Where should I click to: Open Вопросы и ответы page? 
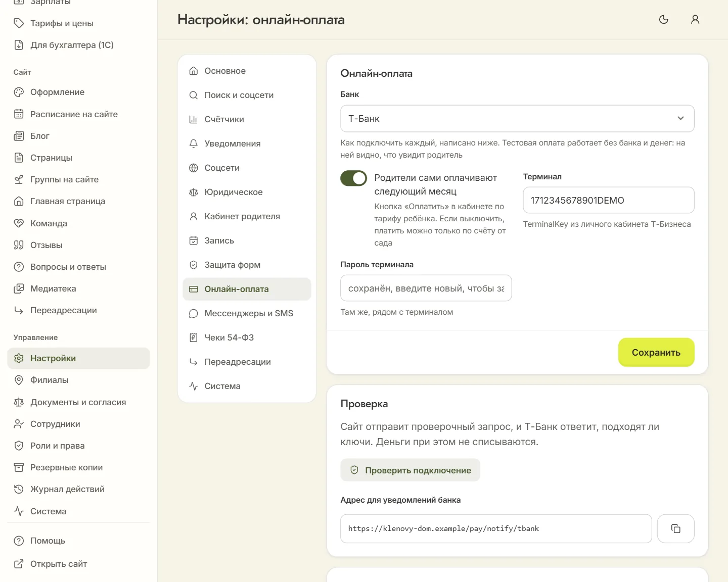[78, 267]
